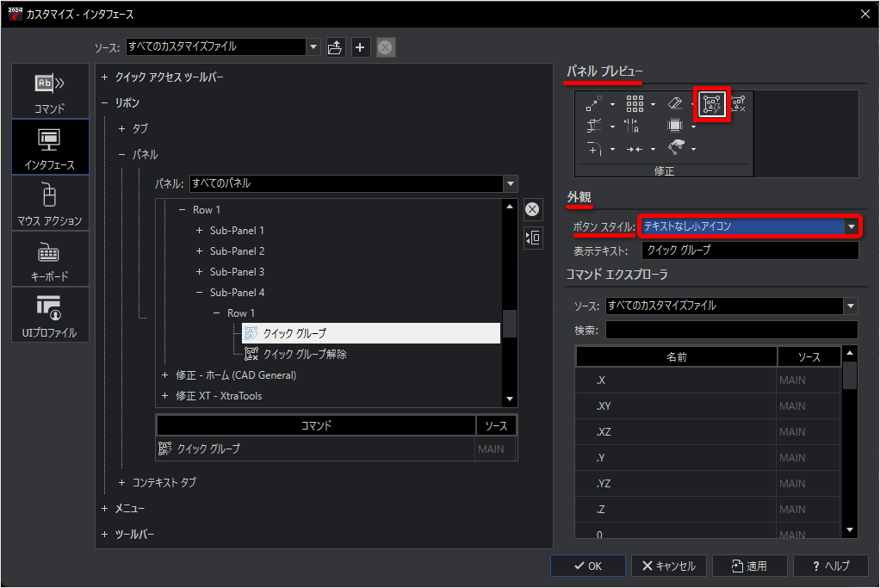Open the マウス アクション sidebar tab

coord(50,203)
